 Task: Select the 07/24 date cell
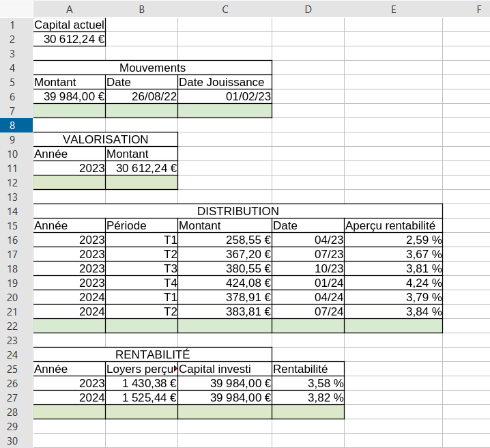coord(308,311)
